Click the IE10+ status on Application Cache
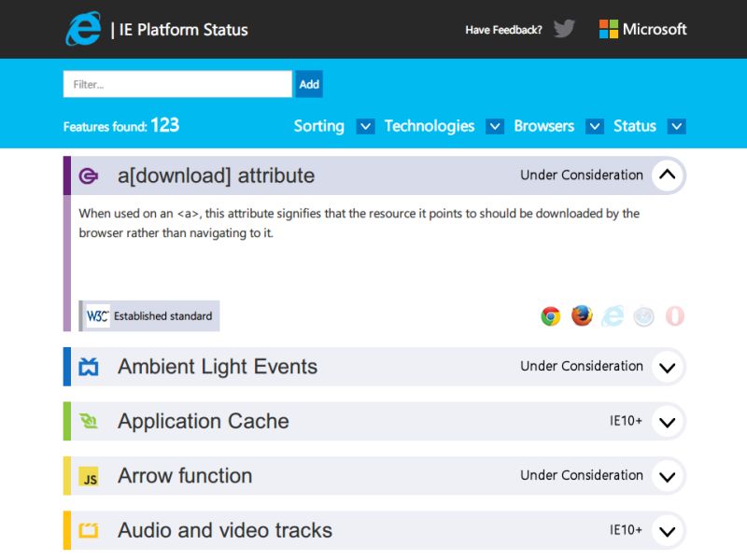747x560 pixels. point(626,421)
